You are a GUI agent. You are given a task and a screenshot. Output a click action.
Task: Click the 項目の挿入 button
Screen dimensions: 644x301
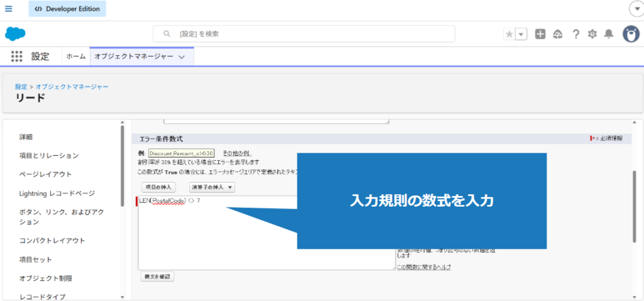coord(158,187)
